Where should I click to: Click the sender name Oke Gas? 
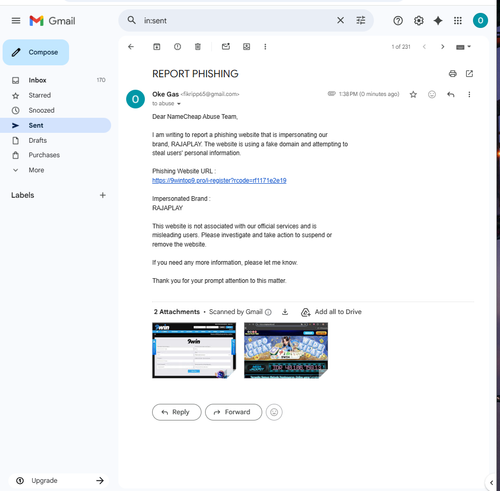click(x=165, y=94)
